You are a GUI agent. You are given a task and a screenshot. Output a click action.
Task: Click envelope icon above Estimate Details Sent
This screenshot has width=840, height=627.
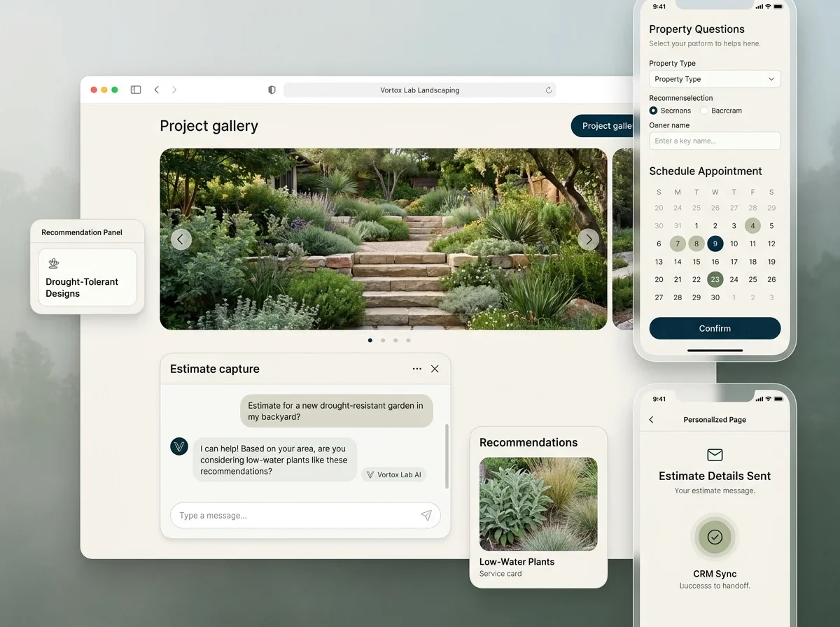[x=715, y=455]
